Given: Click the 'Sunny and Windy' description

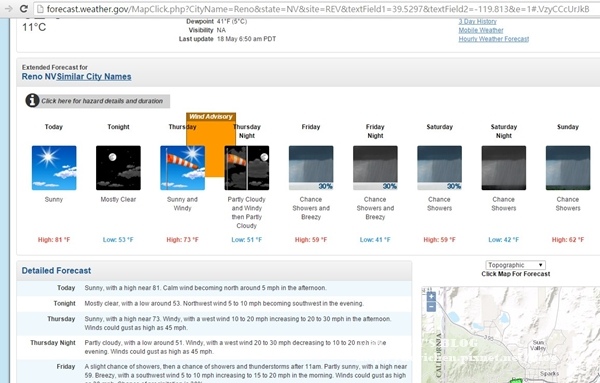Looking at the screenshot, I should (183, 204).
